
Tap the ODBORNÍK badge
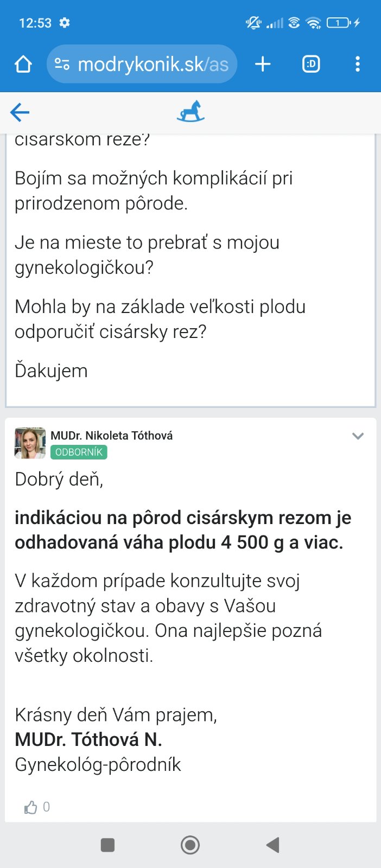click(x=79, y=452)
